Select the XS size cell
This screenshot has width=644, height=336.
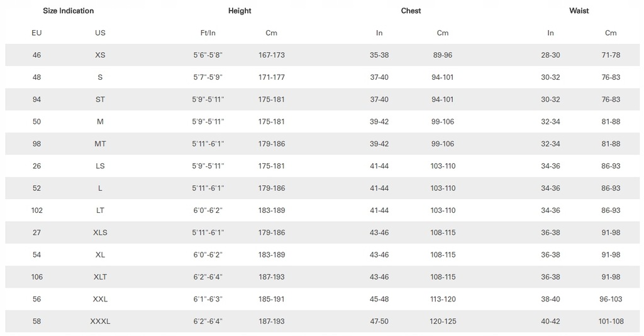point(100,55)
